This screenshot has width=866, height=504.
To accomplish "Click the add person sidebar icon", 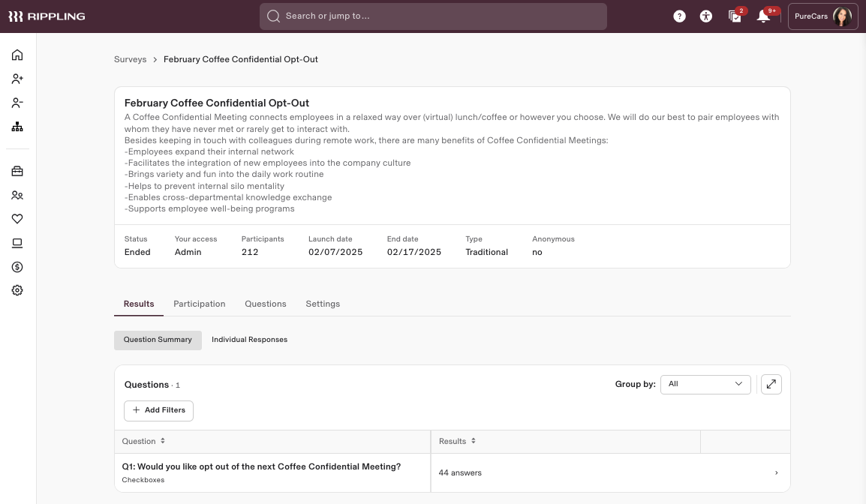I will 17,79.
